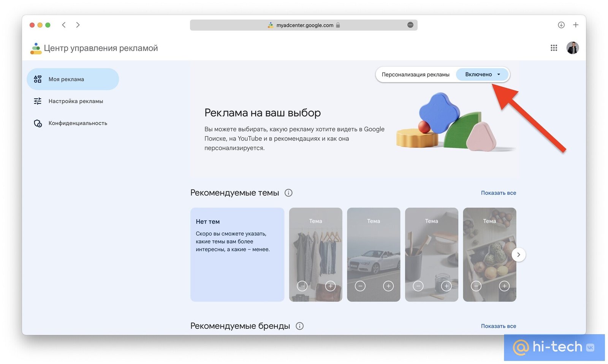This screenshot has width=608, height=364.
Task: Click the Моя реклама sidebar icon
Action: (38, 79)
